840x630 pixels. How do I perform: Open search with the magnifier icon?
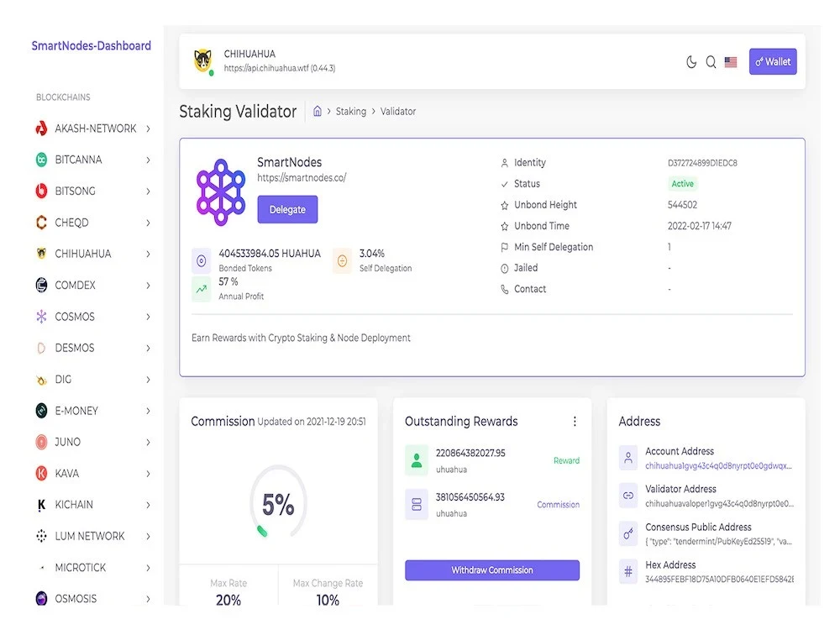[711, 62]
